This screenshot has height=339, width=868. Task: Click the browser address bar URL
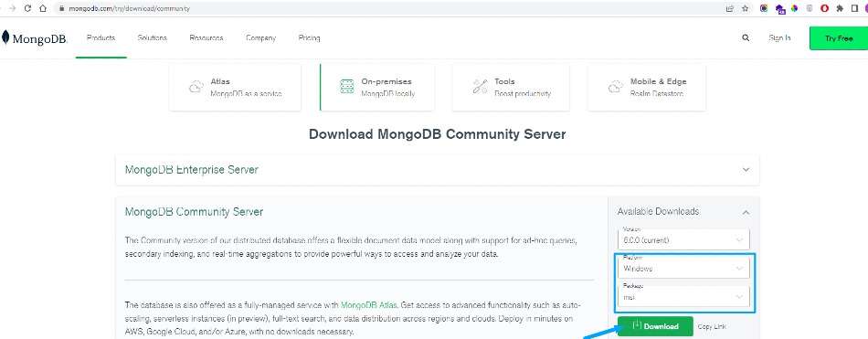(x=129, y=9)
